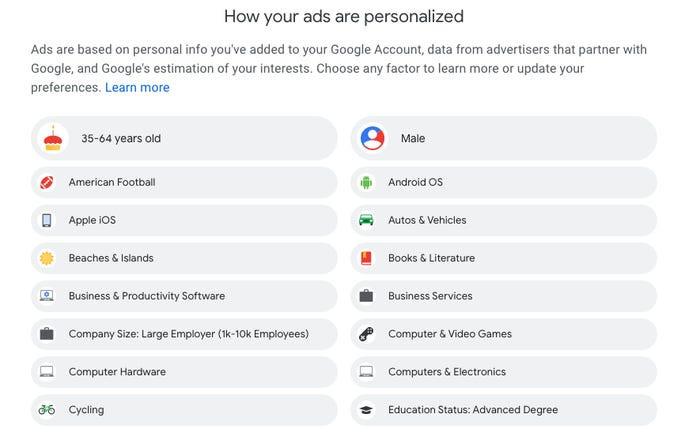Choose the Computer Hardware interest

[184, 372]
